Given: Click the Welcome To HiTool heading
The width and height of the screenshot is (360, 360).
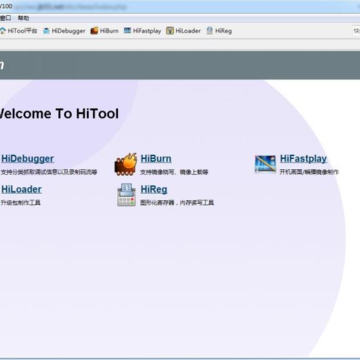Looking at the screenshot, I should coord(58,114).
